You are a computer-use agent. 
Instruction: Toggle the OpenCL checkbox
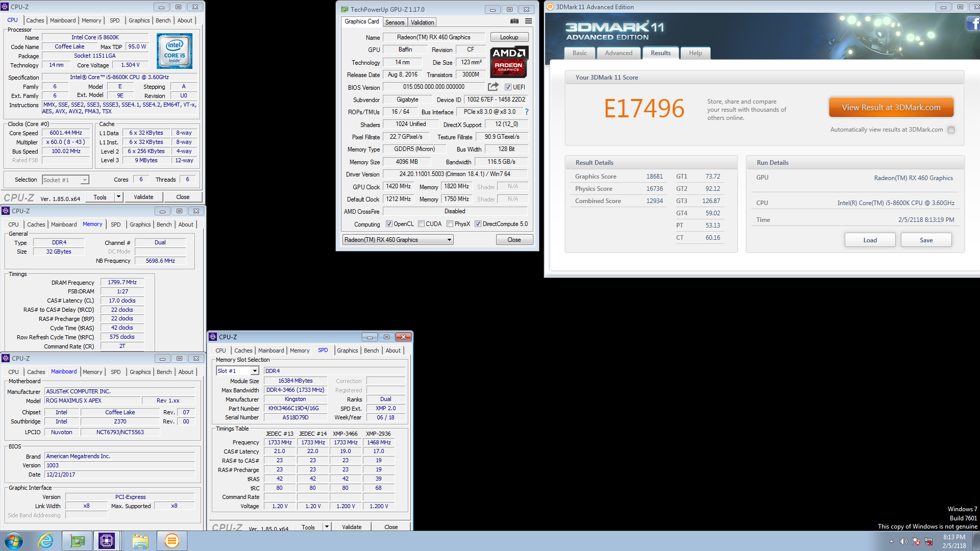tap(389, 224)
